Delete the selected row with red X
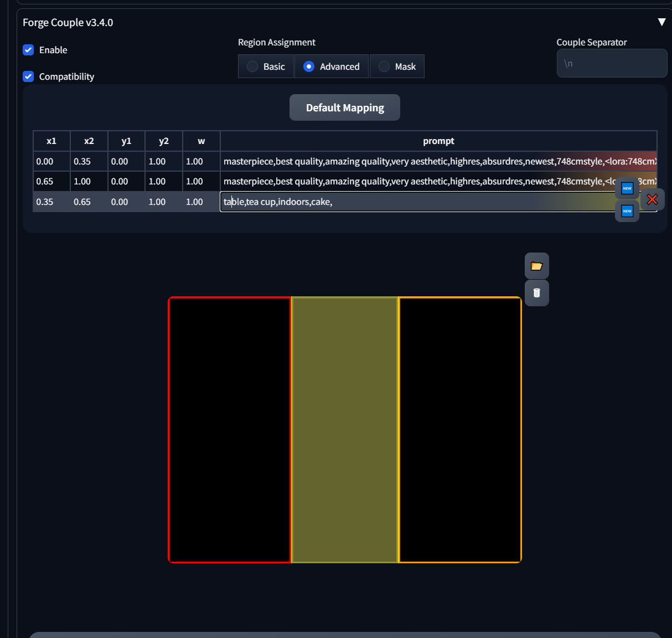672x638 pixels. point(652,199)
